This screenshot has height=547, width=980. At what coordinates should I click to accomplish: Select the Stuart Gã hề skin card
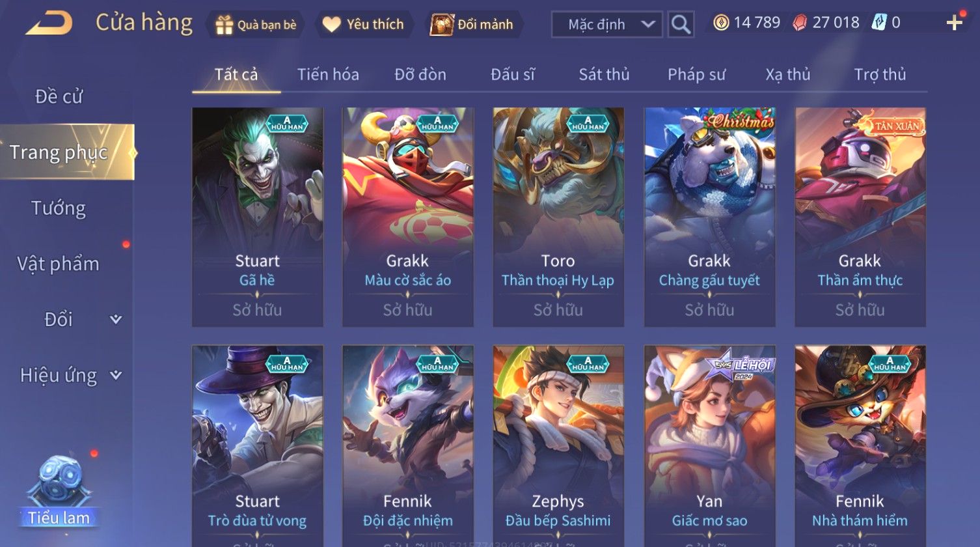(258, 217)
